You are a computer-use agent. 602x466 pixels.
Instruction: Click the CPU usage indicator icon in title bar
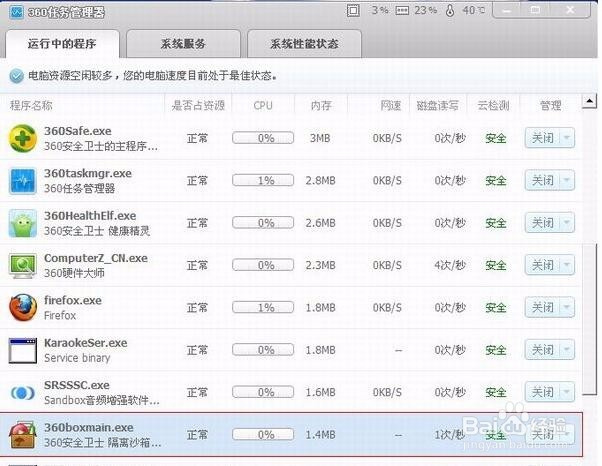click(x=353, y=10)
